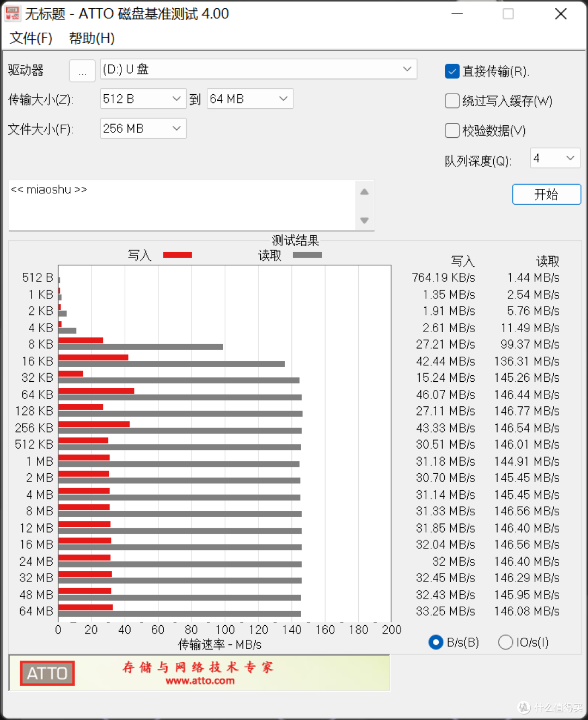Image resolution: width=588 pixels, height=720 pixels.
Task: Enable the 绕过写入缓存(W) checkbox
Action: pos(452,101)
